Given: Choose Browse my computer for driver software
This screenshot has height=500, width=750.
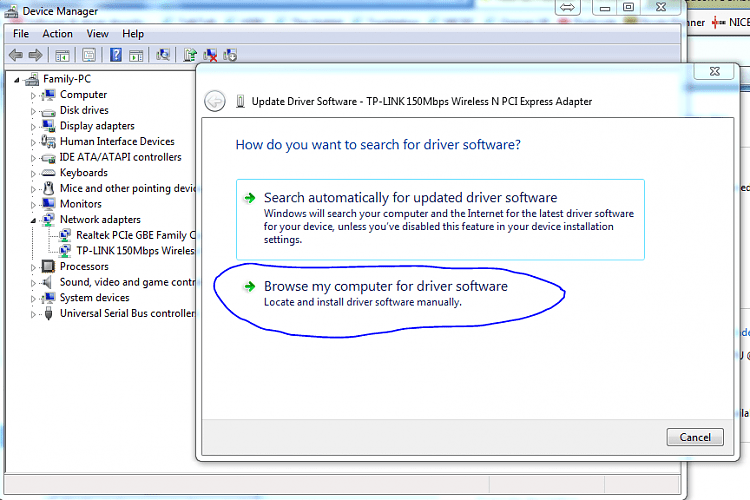Looking at the screenshot, I should tap(386, 293).
